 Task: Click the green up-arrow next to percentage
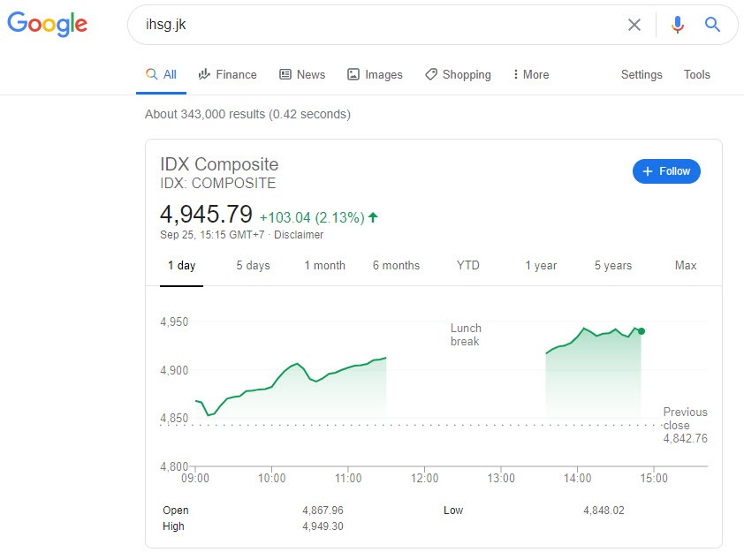(x=373, y=217)
